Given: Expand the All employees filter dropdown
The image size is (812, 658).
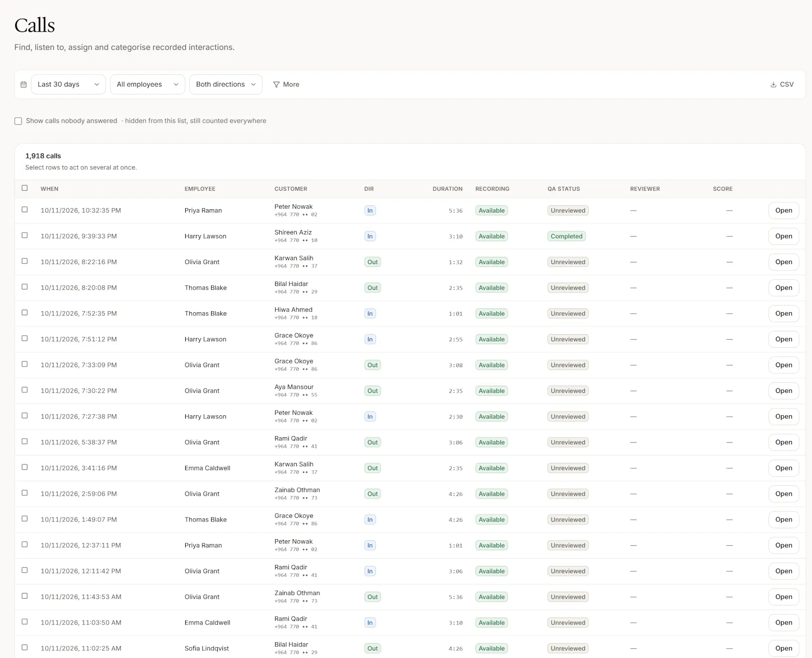Looking at the screenshot, I should tap(148, 84).
